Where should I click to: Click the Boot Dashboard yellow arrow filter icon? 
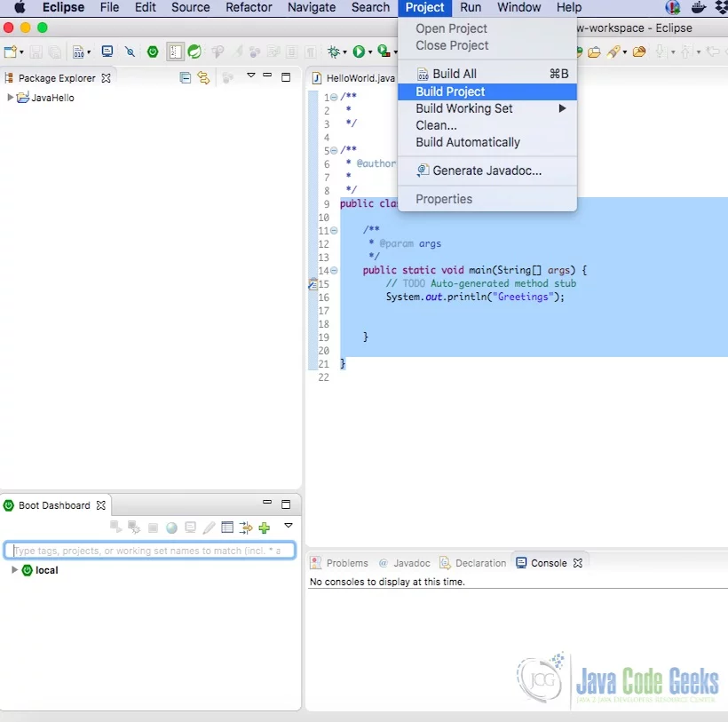[246, 528]
